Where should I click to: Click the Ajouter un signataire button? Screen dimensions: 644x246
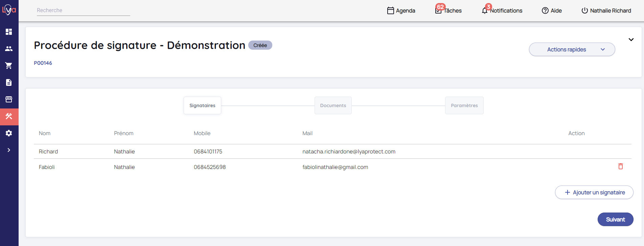[x=594, y=192]
